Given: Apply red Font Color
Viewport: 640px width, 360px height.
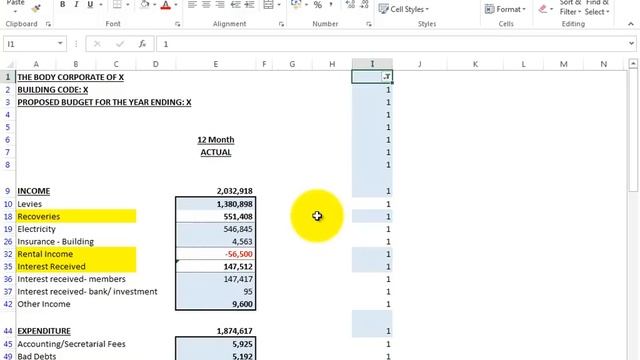Looking at the screenshot, I should coord(166,4).
